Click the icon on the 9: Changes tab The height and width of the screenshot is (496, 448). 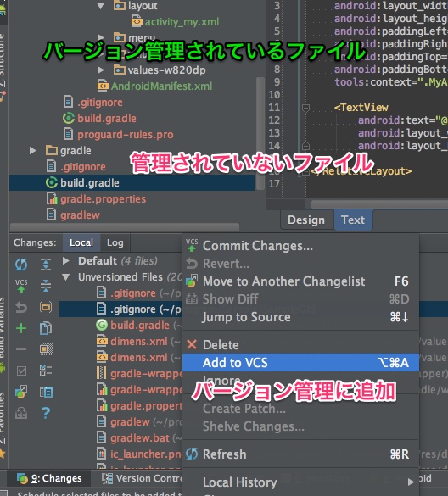pos(22,478)
